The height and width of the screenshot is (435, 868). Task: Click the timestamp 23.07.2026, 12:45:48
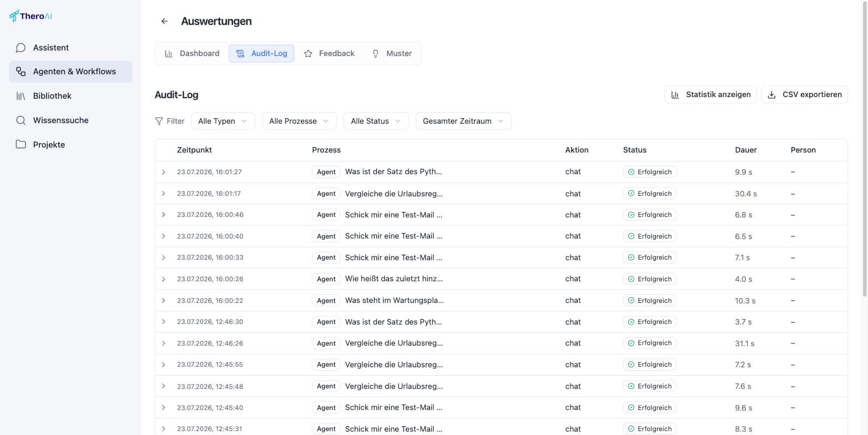coord(210,386)
